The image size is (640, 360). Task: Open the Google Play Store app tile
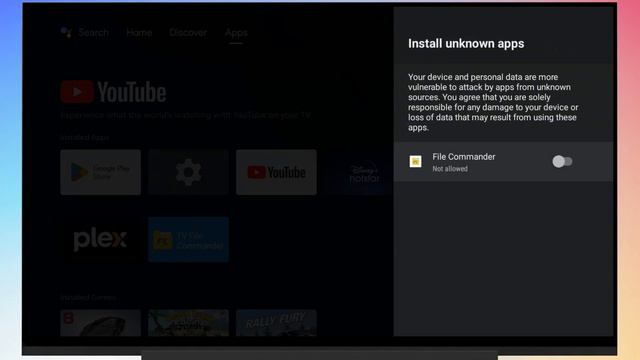100,172
